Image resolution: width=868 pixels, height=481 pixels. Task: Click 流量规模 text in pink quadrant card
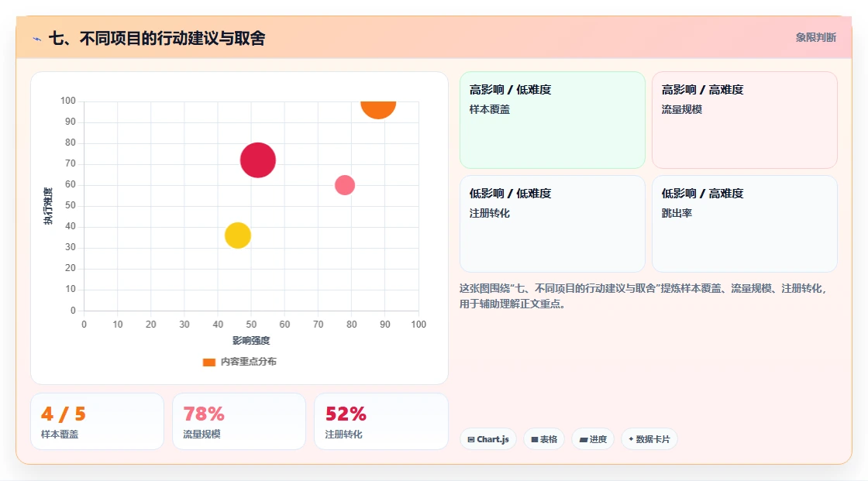coord(681,109)
